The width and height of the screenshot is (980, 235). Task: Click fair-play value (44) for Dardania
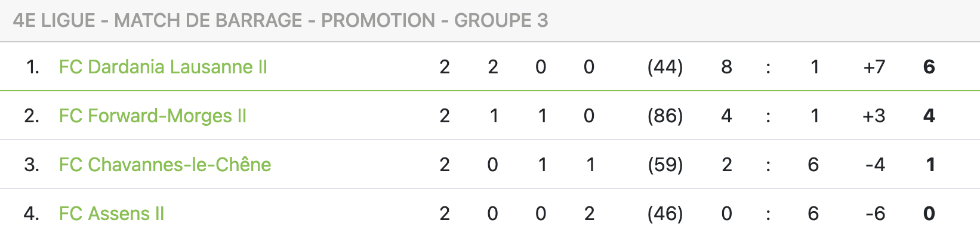coord(665,67)
